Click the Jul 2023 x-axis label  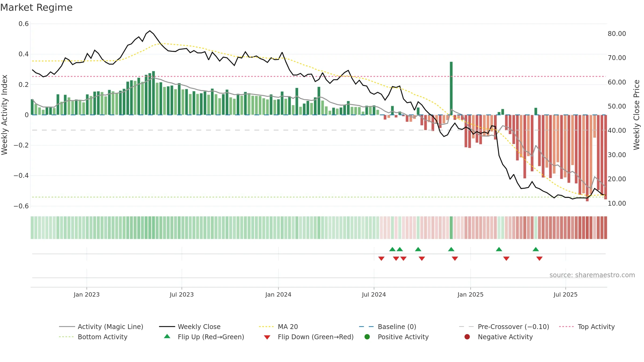[x=182, y=294]
